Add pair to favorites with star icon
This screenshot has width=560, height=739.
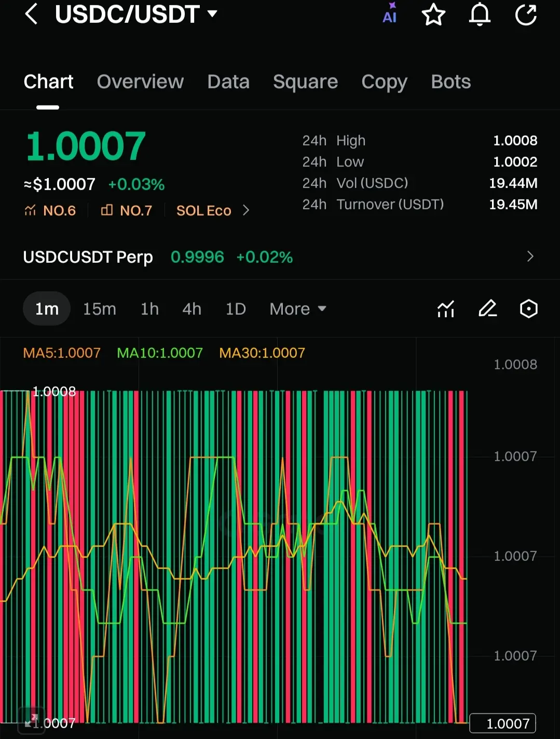[x=433, y=14]
